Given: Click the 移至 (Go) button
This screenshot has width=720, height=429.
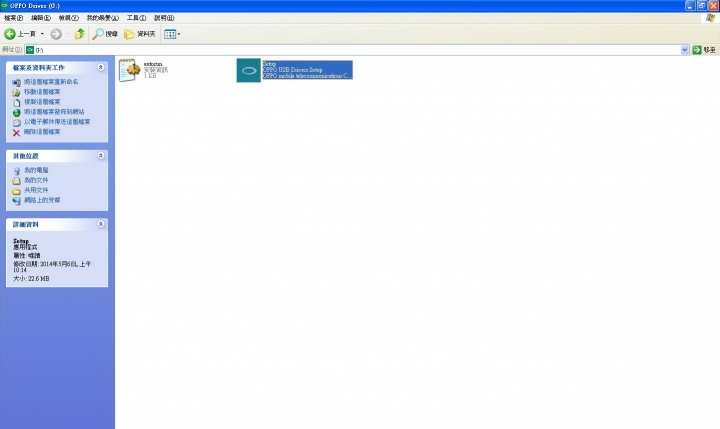Looking at the screenshot, I should click(704, 50).
